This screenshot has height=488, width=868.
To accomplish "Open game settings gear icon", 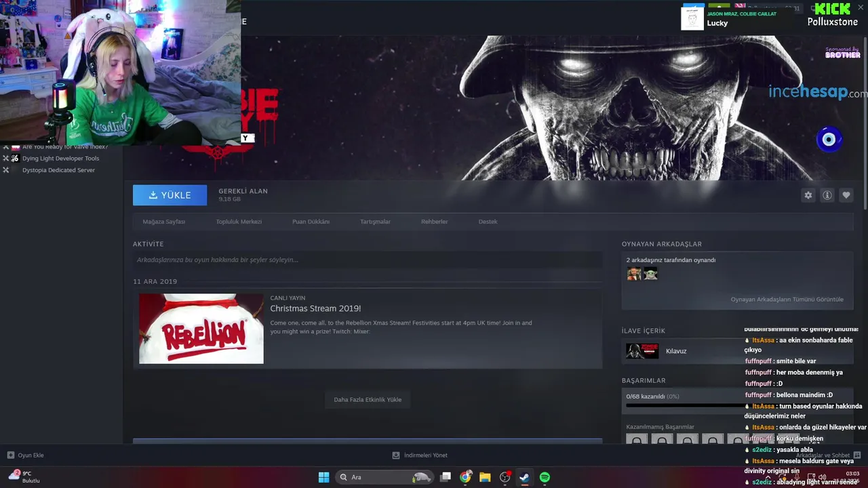I will [808, 195].
